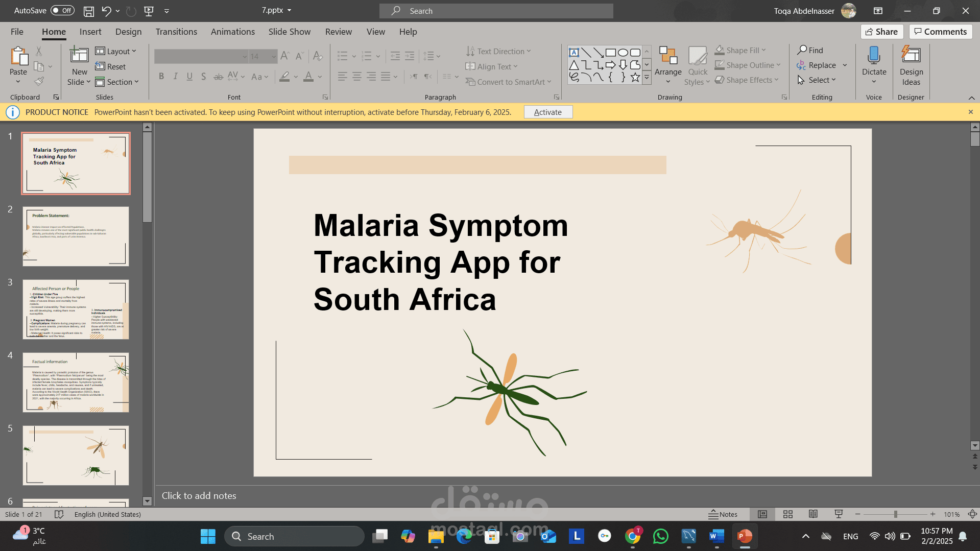Click the Bullets list icon

click(x=343, y=56)
